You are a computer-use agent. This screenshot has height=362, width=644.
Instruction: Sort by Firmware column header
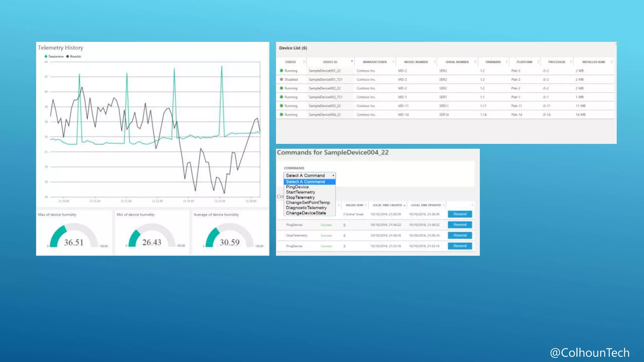coord(493,62)
